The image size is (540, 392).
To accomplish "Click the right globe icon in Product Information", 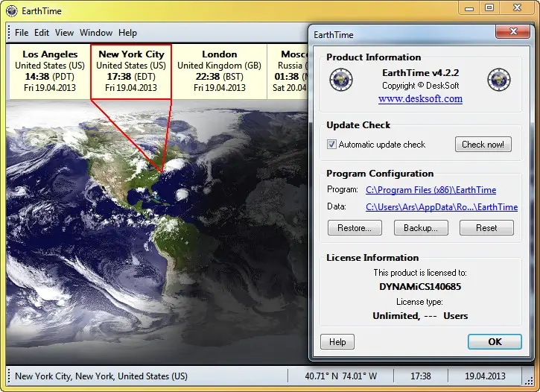I will (x=499, y=80).
